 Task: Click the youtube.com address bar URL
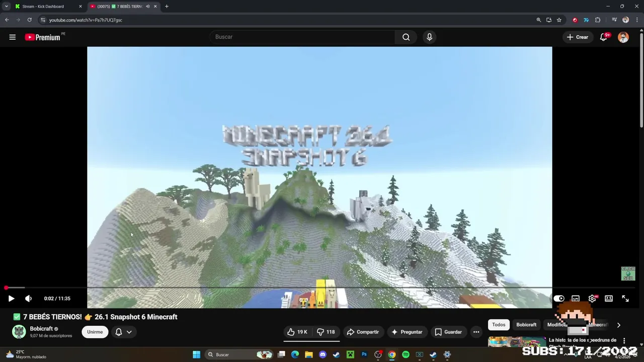[x=86, y=20]
